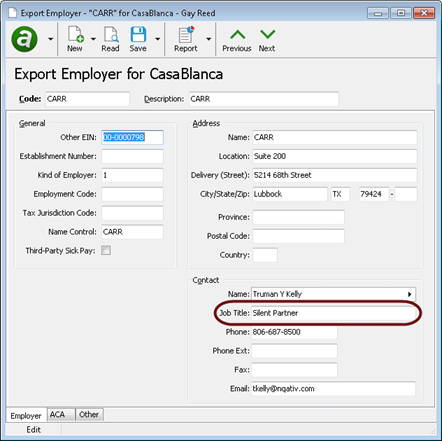Image resolution: width=442 pixels, height=441 pixels.
Task: Select the Employer tab
Action: pyautogui.click(x=26, y=415)
